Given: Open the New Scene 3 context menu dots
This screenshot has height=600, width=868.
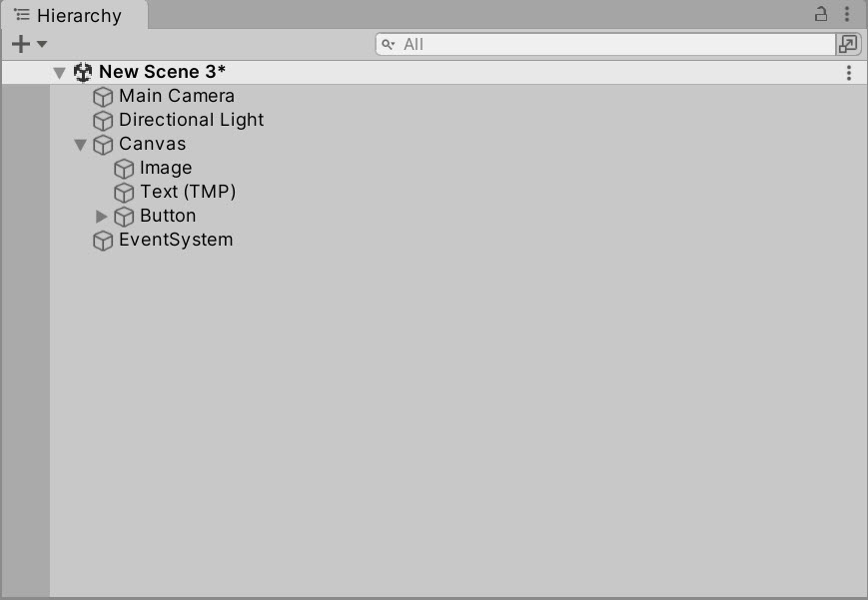Looking at the screenshot, I should tap(849, 73).
